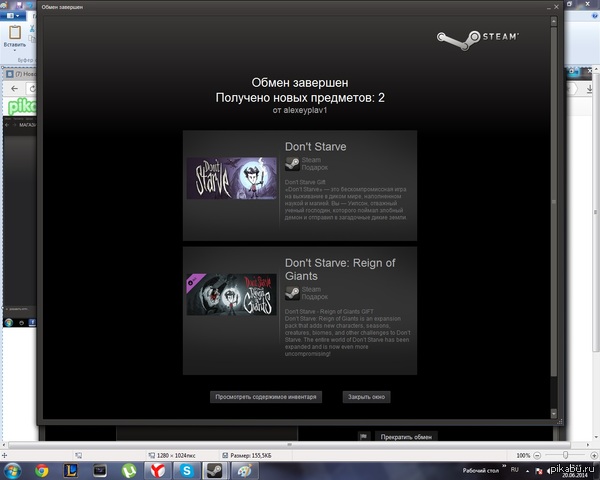Click Paint's horizontal scrollbar right arrow
This screenshot has width=600, height=480.
coord(588,445)
